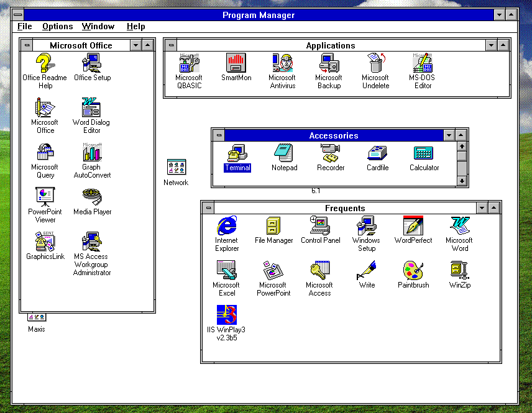Select Microsoft Backup icon
The height and width of the screenshot is (413, 532).
coord(329,63)
